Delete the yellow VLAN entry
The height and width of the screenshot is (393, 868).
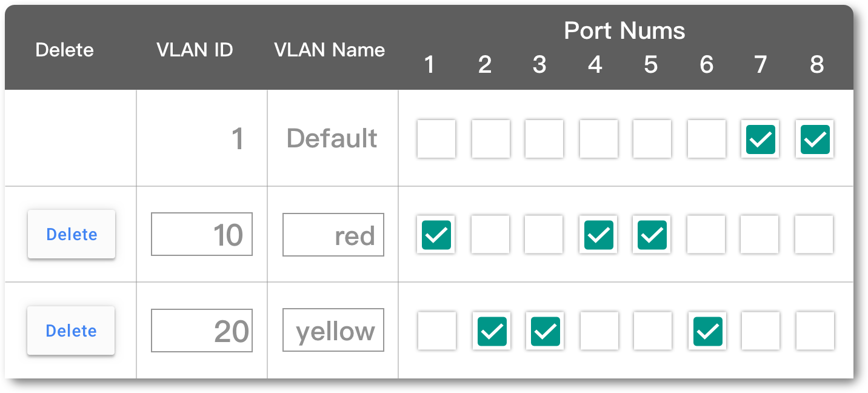(70, 331)
